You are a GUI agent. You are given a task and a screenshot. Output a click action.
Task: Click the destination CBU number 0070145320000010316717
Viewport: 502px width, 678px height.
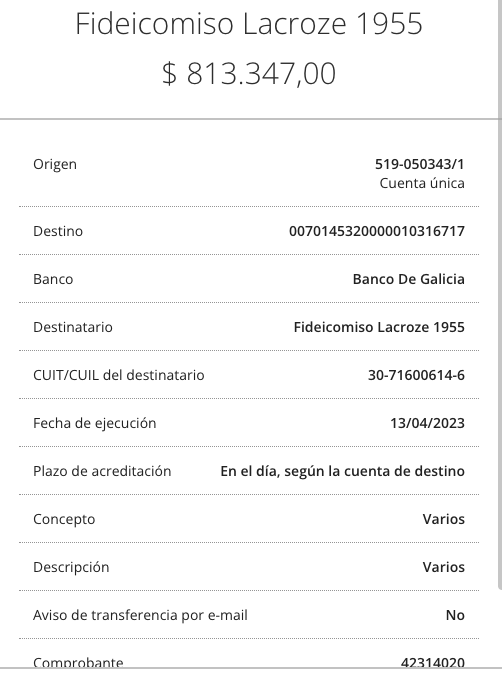377,231
